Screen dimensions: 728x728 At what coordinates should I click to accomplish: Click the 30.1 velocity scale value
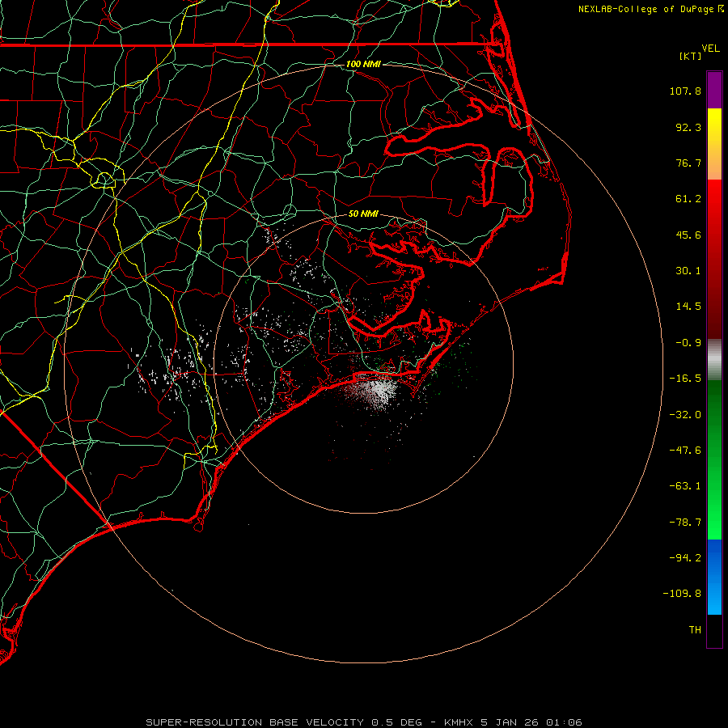click(x=688, y=271)
